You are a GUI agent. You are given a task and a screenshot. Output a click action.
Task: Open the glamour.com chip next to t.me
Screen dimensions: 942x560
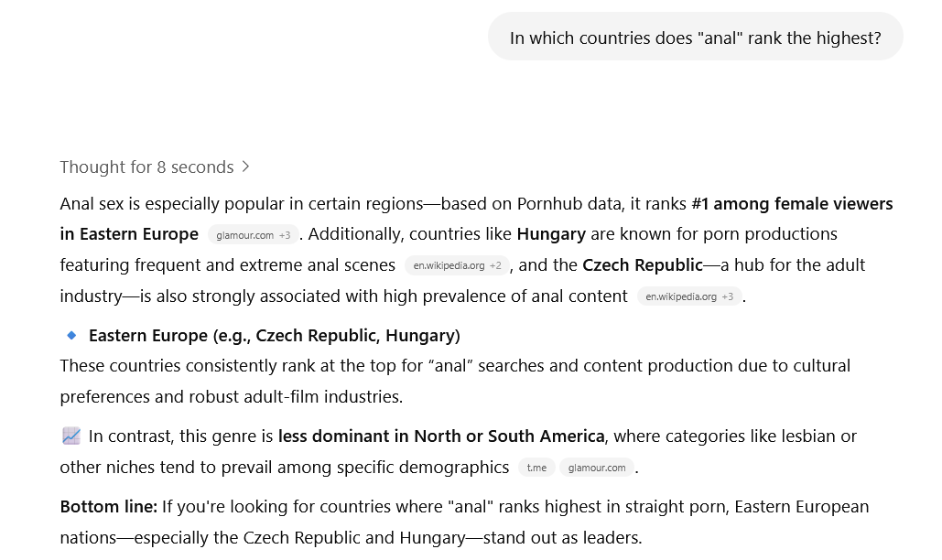pos(597,468)
